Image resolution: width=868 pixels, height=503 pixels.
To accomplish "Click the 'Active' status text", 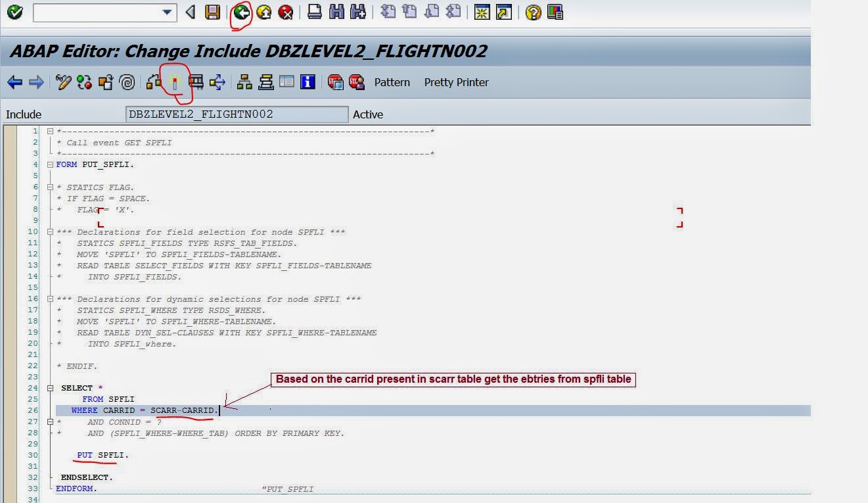I will click(x=368, y=114).
